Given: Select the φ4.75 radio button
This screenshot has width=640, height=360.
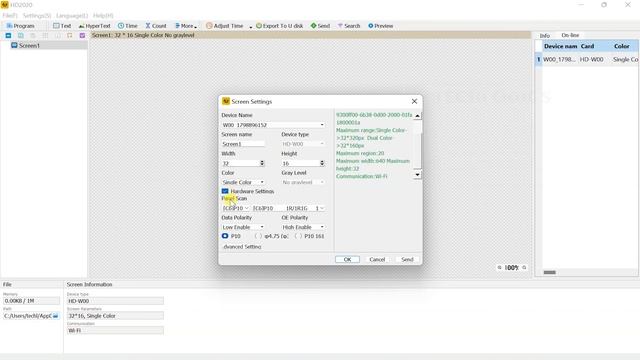Looking at the screenshot, I should tap(258, 236).
